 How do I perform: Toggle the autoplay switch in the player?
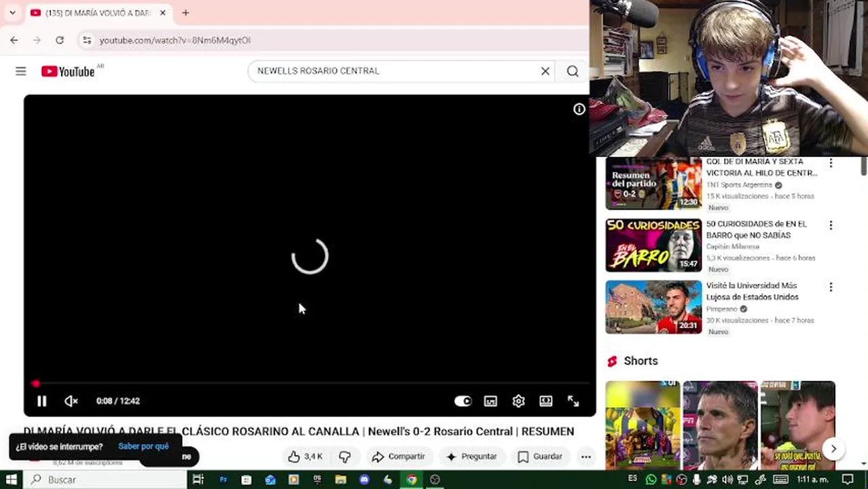click(x=463, y=401)
